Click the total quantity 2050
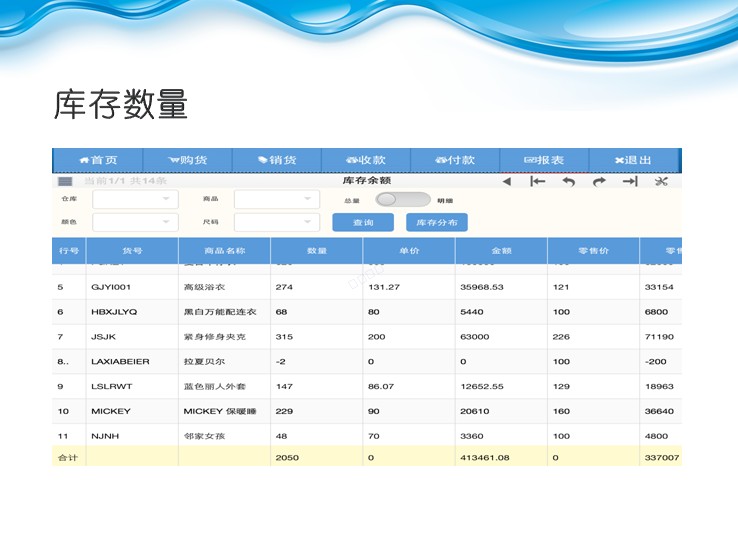The height and width of the screenshot is (549, 738). 287,458
